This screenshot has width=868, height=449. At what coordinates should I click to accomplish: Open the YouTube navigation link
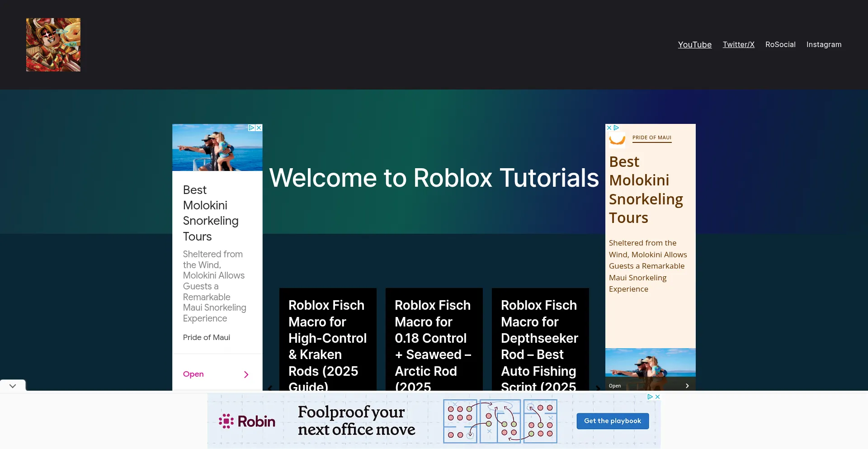point(695,44)
